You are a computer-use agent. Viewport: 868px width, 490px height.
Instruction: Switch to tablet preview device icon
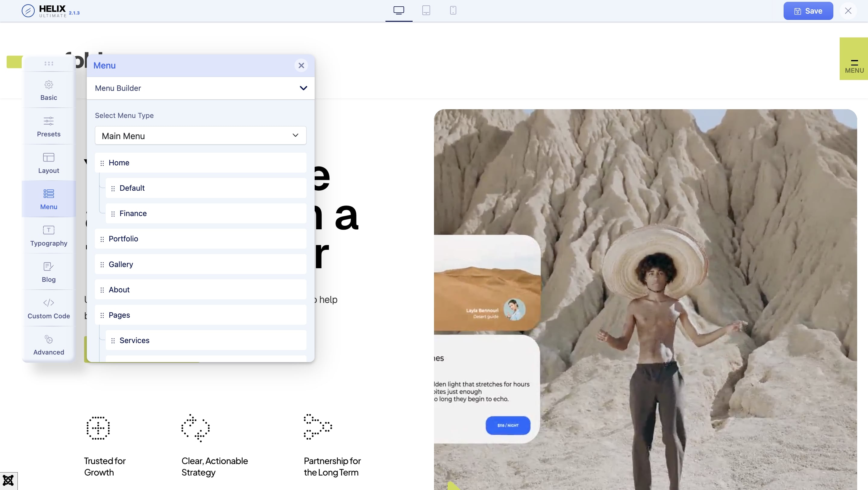[426, 11]
